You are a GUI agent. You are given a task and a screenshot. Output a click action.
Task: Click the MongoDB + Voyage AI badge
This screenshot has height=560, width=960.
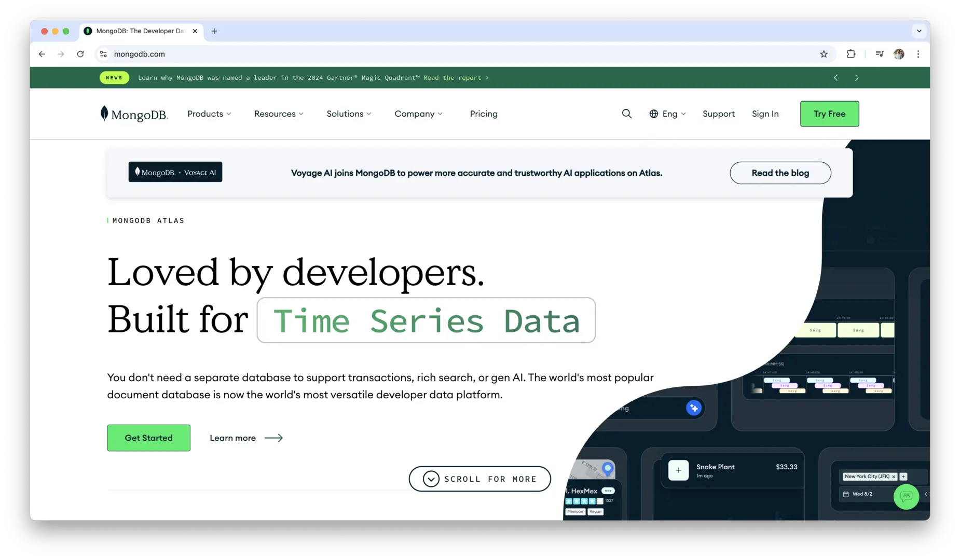[x=175, y=172]
